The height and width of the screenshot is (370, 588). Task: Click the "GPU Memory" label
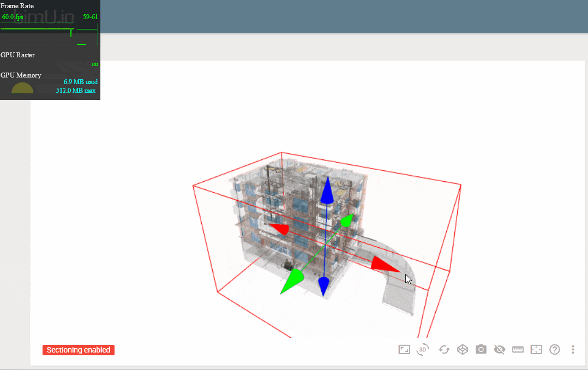pos(21,75)
